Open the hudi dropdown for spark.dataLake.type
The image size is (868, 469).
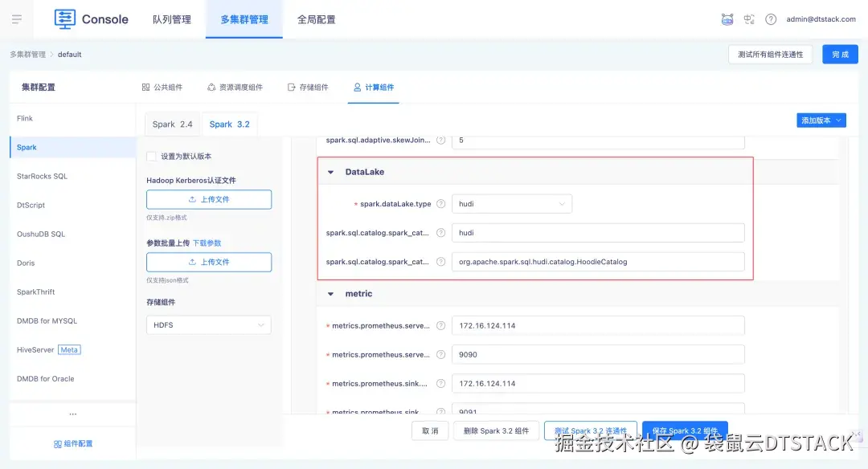512,203
